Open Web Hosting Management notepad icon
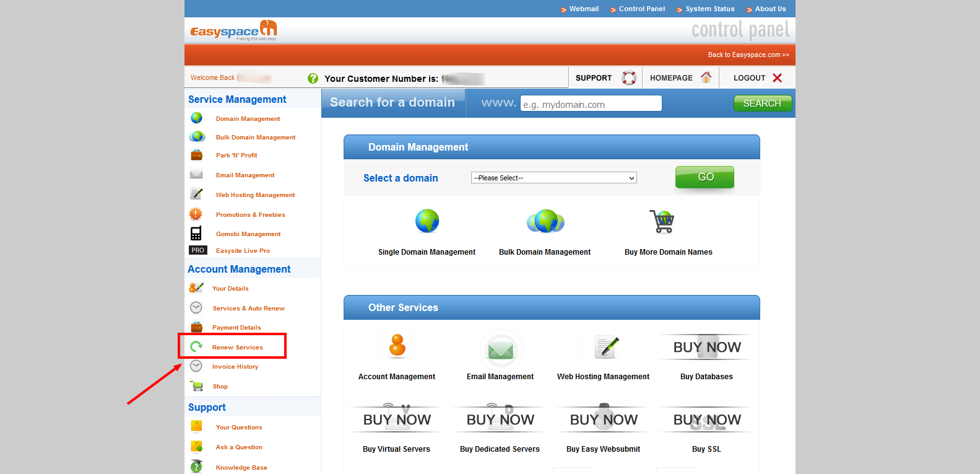This screenshot has height=474, width=980. pos(605,346)
